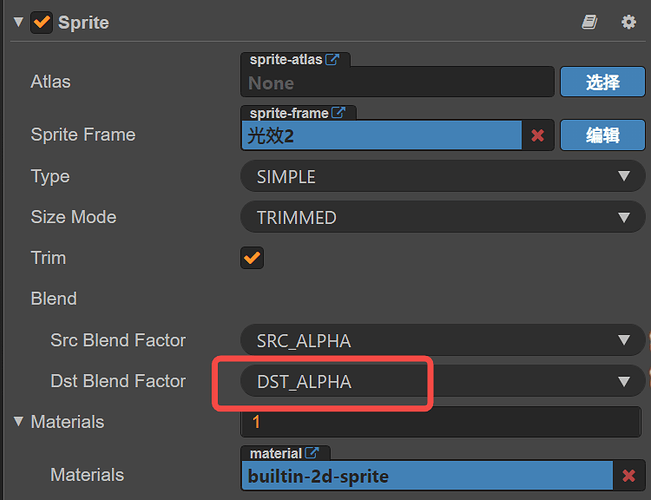Collapse the Sprite component section
Viewport: 651px width, 500px height.
click(x=18, y=22)
